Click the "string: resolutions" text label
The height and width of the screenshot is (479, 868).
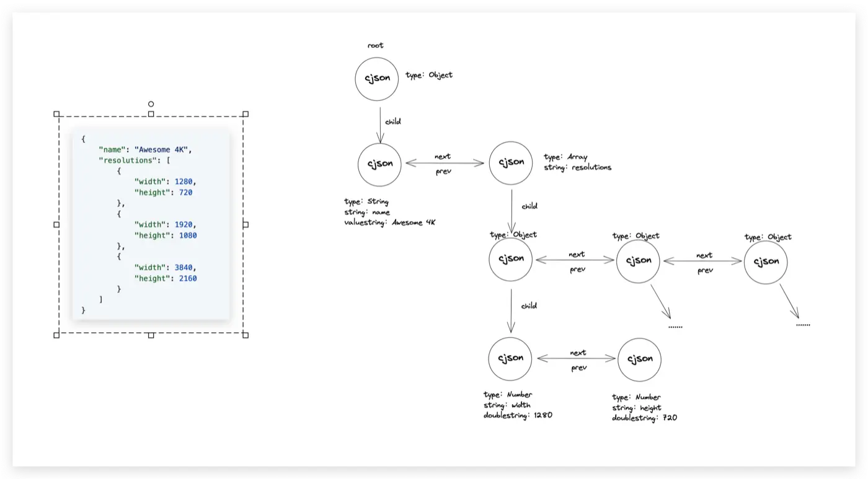point(577,167)
